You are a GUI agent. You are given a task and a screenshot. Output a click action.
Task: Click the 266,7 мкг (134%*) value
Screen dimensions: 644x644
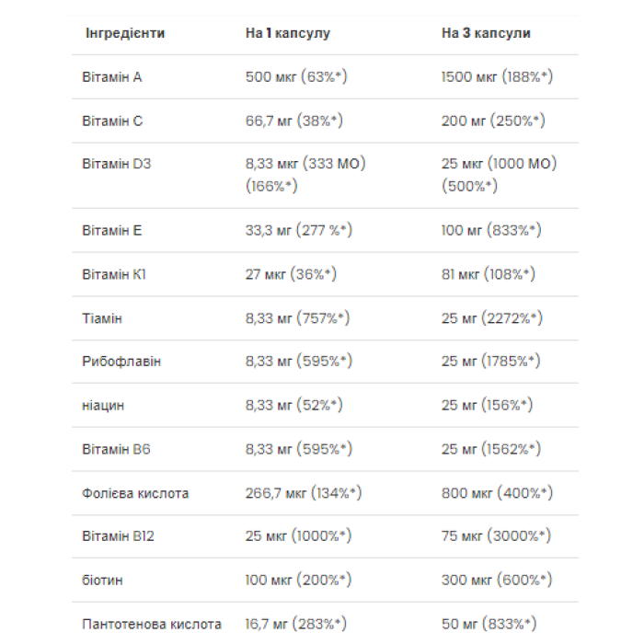304,493
